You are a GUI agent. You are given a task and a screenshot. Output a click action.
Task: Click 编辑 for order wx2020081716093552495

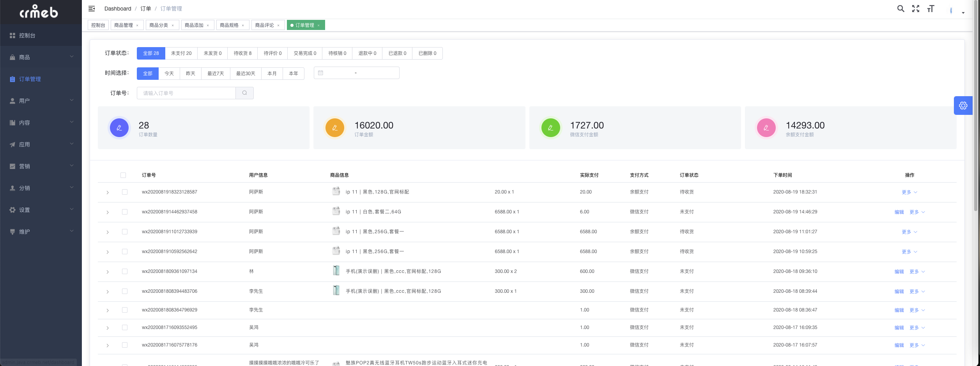899,327
